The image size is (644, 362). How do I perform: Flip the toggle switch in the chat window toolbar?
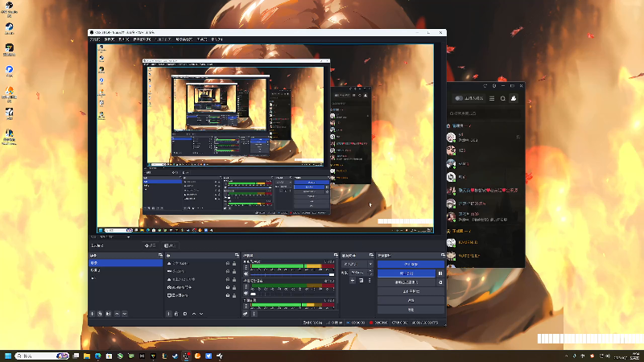459,98
